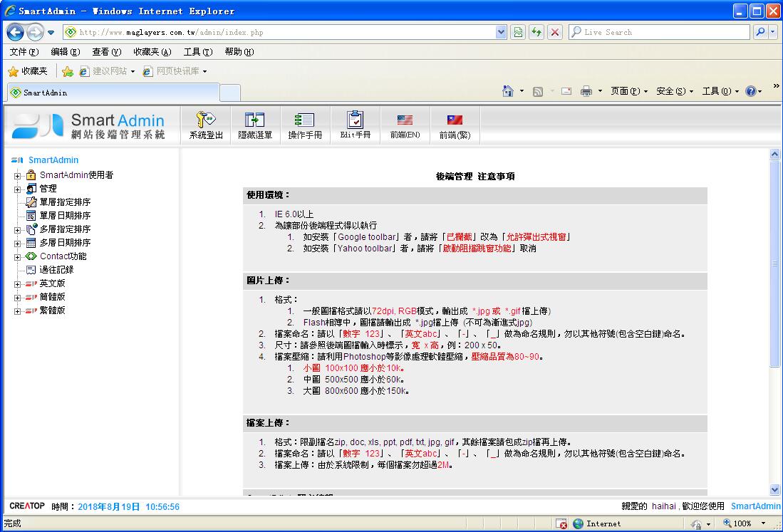Click the compatibility view icon by address bar
783x532 pixels.
click(x=518, y=33)
